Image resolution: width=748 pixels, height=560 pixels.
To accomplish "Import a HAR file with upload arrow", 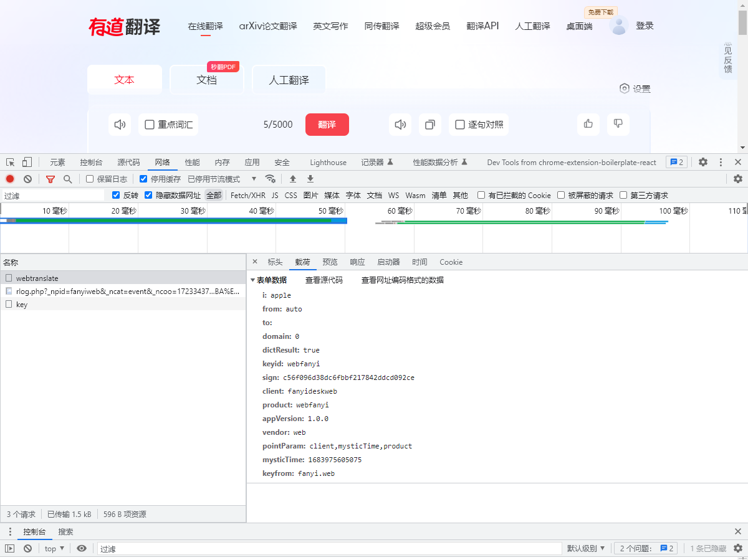I will [x=293, y=179].
